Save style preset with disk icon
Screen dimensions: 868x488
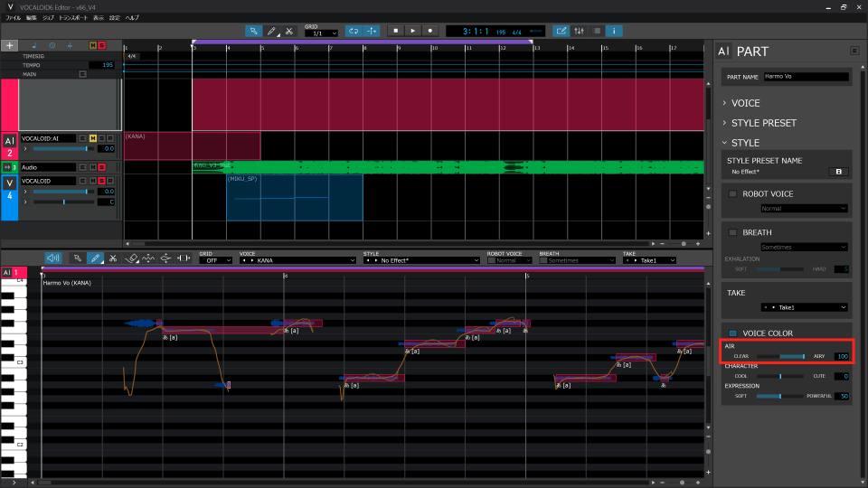point(839,172)
